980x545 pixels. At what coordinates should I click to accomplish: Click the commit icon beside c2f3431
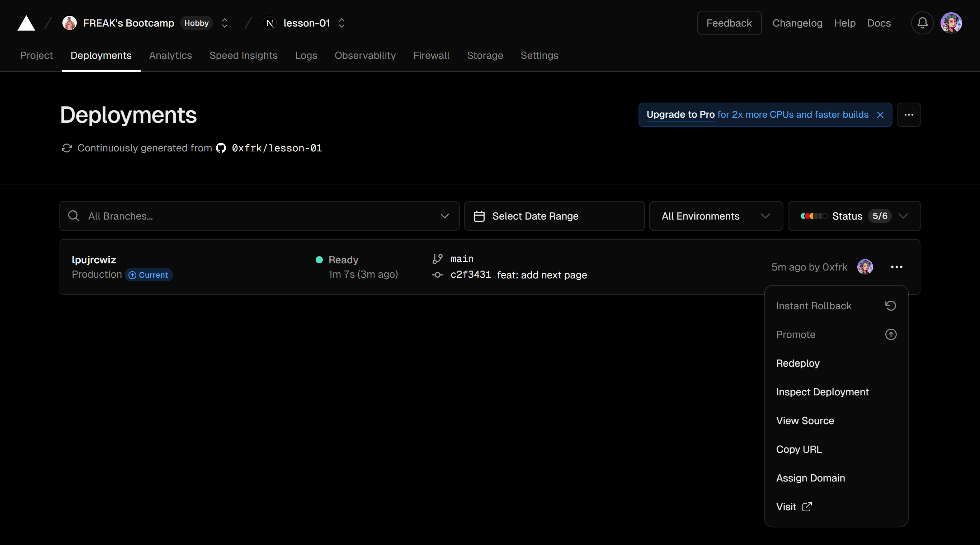click(x=438, y=275)
